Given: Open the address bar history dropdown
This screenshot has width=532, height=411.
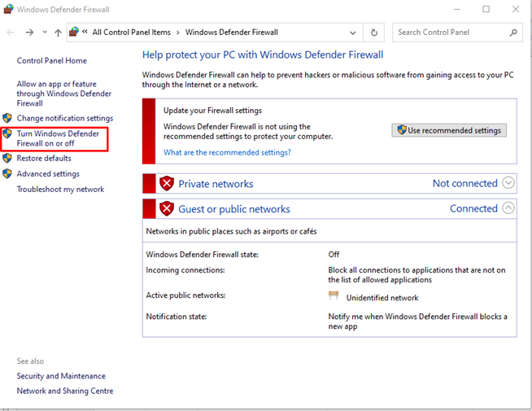Looking at the screenshot, I should (353, 33).
